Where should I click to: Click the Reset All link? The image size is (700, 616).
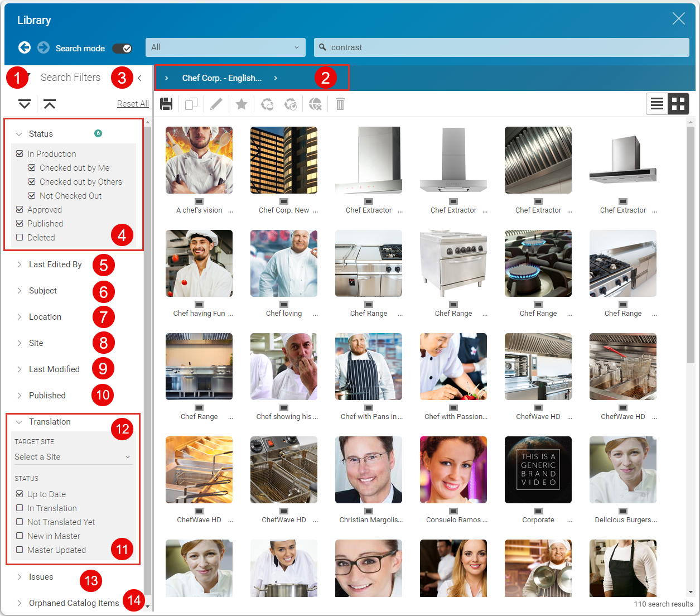pos(133,104)
